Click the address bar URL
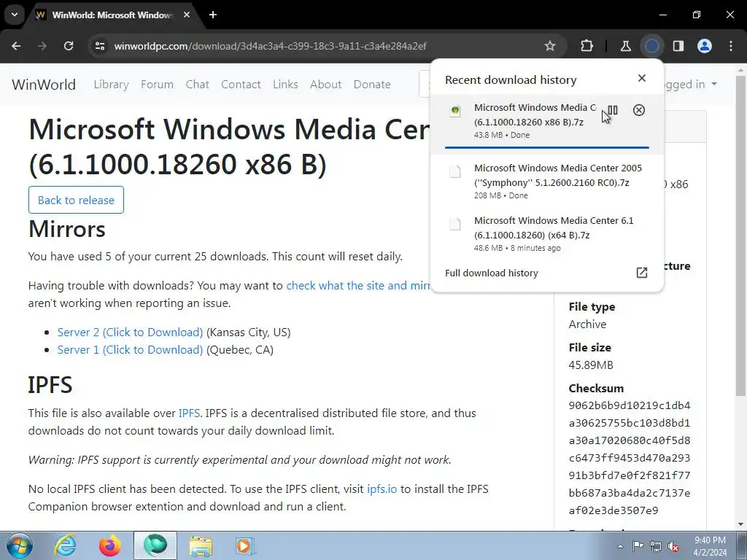The image size is (747, 560). 270,46
